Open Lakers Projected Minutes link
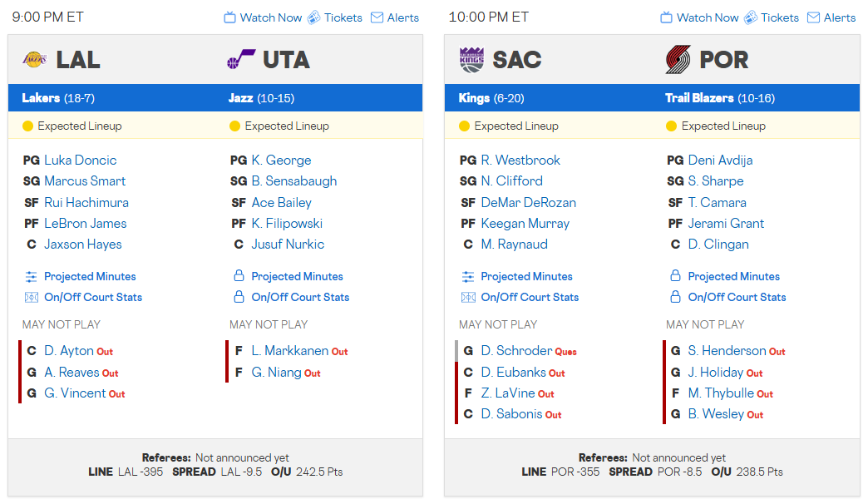The image size is (868, 504). 90,276
